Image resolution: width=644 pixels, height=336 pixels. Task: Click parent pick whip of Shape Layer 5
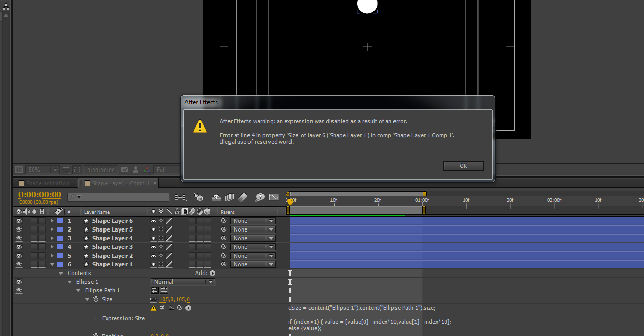tap(223, 230)
